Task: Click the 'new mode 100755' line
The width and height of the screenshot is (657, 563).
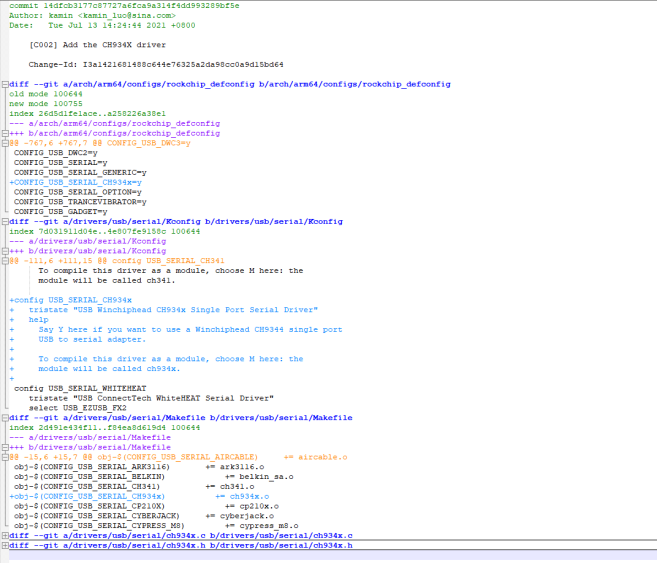Action: pos(46,104)
